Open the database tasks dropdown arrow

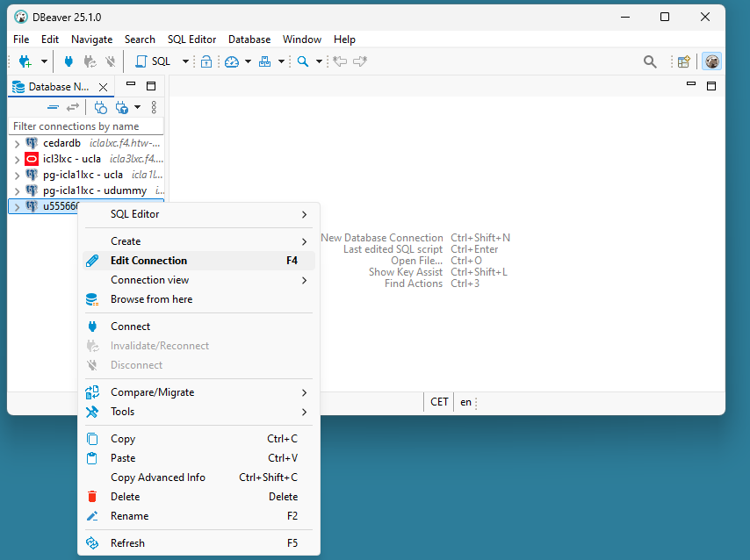(x=281, y=61)
